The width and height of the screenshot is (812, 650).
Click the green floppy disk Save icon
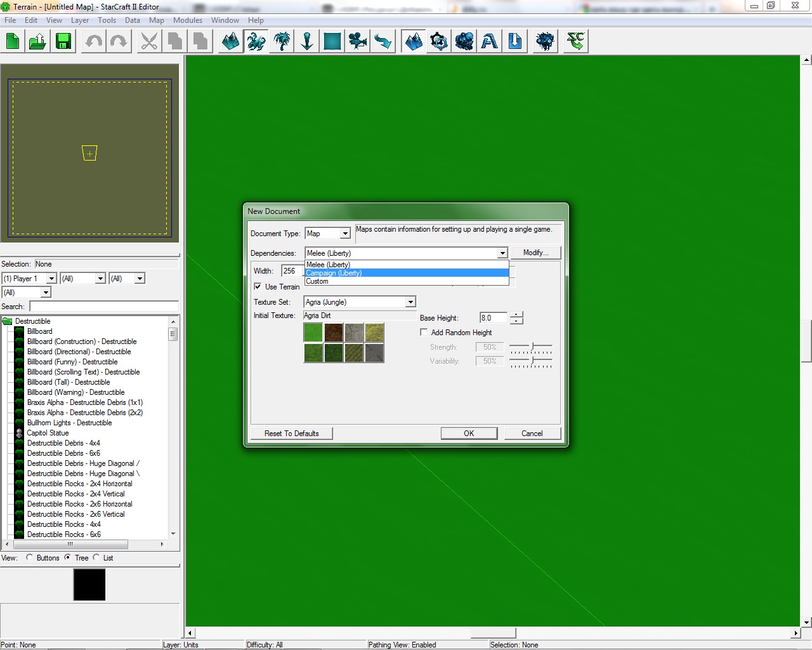[63, 42]
